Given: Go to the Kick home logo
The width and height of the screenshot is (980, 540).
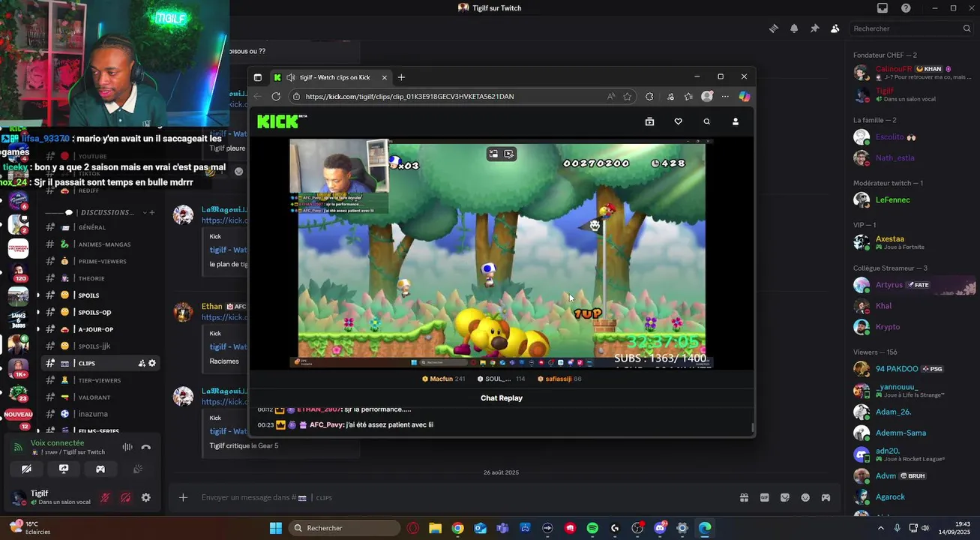Looking at the screenshot, I should [x=282, y=121].
